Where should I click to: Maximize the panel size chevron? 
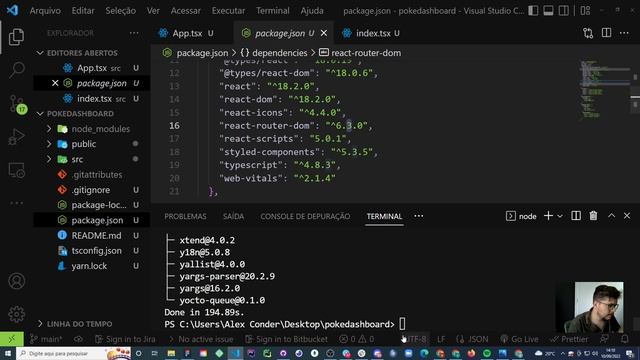pyautogui.click(x=611, y=216)
